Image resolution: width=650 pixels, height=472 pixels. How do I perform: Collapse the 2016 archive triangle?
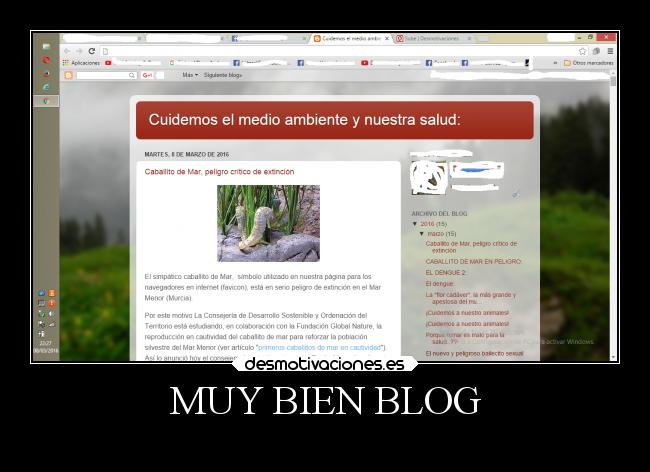tap(415, 224)
